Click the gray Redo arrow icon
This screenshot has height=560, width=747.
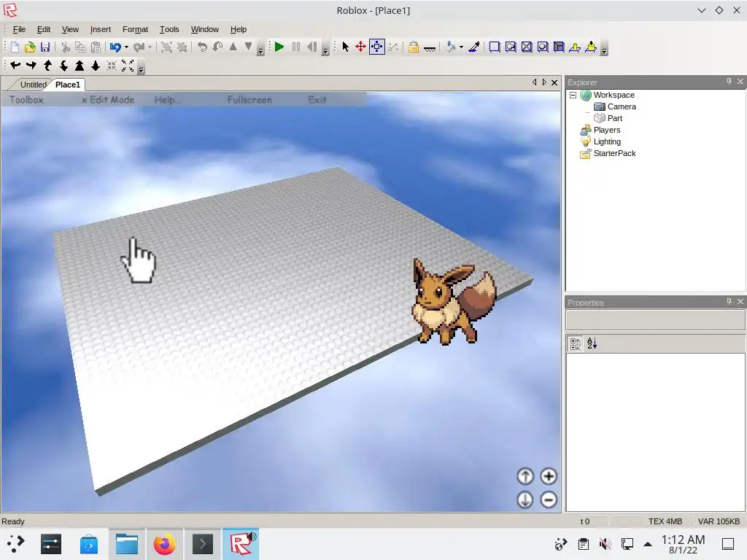tap(139, 47)
